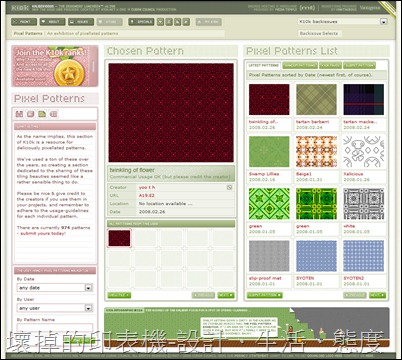The height and width of the screenshot is (360, 402).
Task: Click the green View Tile button under Chosen Pattern
Action: [x=119, y=295]
